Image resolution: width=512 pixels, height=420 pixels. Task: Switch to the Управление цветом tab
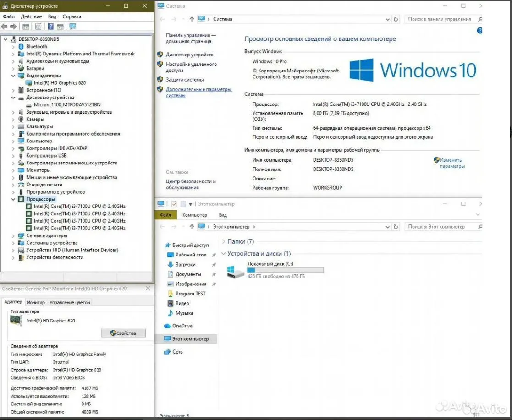click(x=70, y=302)
